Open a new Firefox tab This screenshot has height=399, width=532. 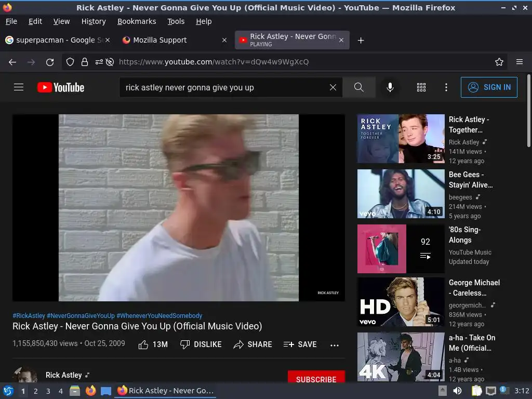pos(361,41)
